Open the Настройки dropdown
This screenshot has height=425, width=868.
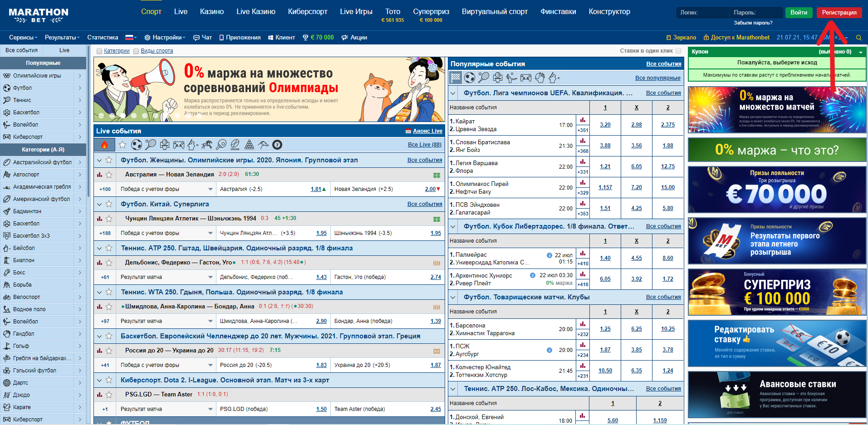165,38
